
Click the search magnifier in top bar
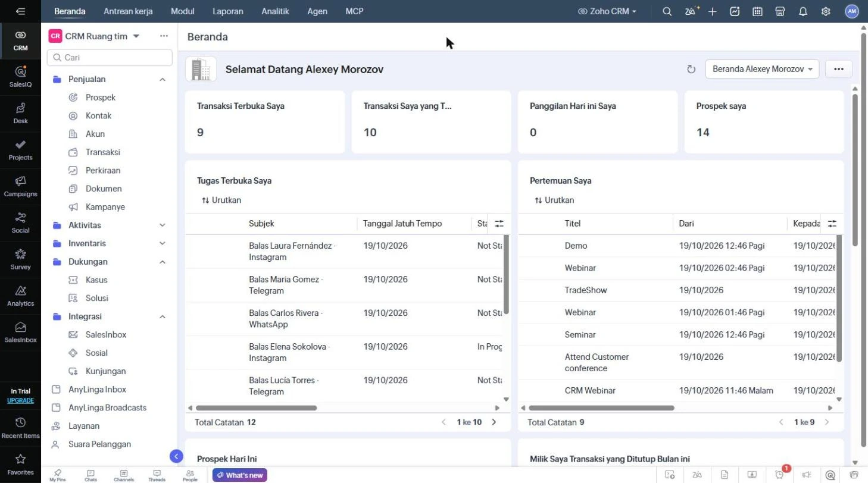pyautogui.click(x=667, y=11)
